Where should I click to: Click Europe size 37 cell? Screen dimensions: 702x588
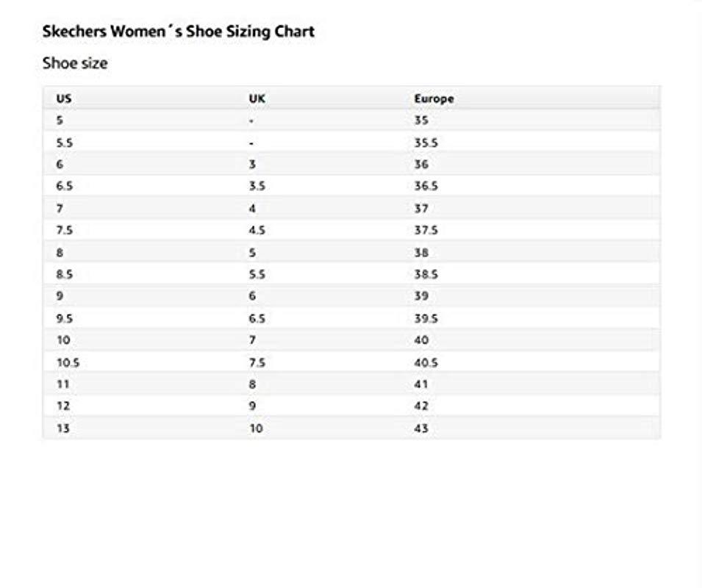click(421, 208)
